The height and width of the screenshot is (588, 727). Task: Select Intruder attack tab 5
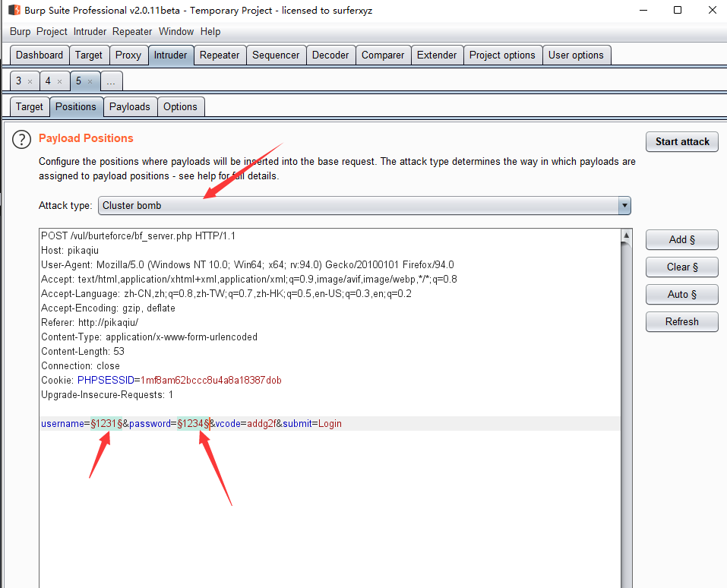tap(79, 81)
